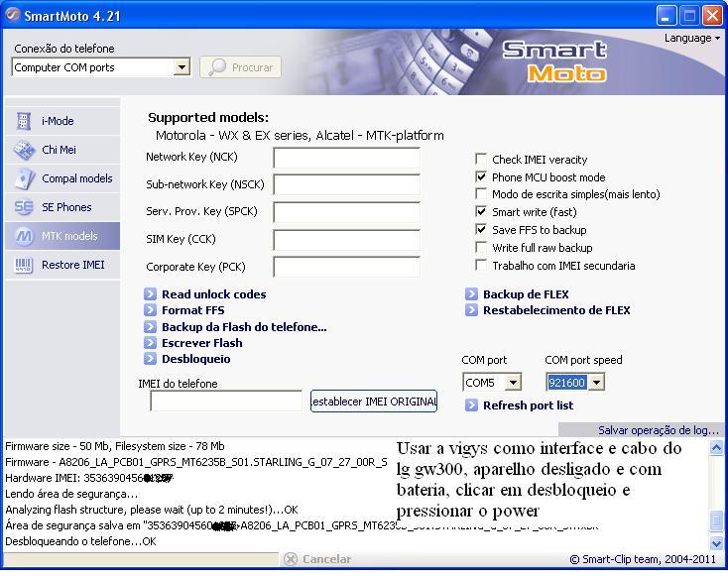Switch to SE Phones section
728x576 pixels.
tap(62, 207)
